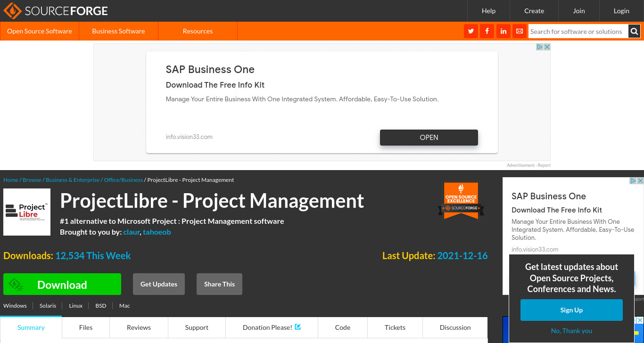Switch to the Reviews tab
The image size is (644, 343).
[139, 327]
